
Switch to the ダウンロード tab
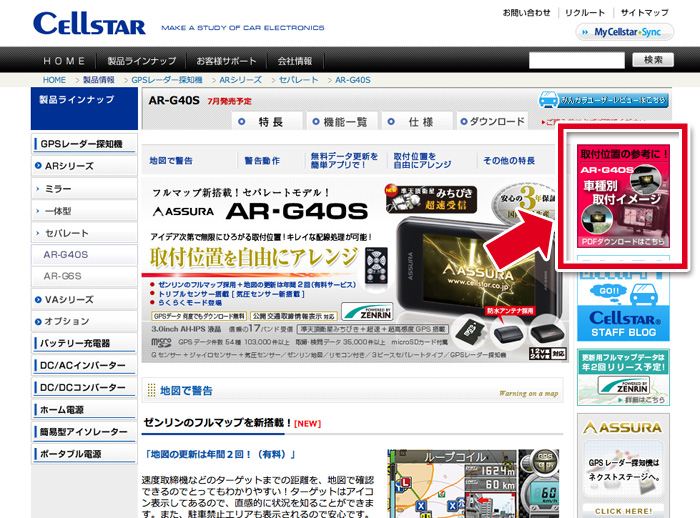[492, 121]
